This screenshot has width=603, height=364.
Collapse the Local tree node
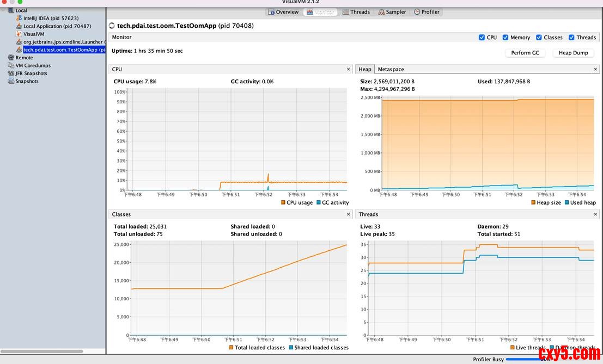(4, 10)
